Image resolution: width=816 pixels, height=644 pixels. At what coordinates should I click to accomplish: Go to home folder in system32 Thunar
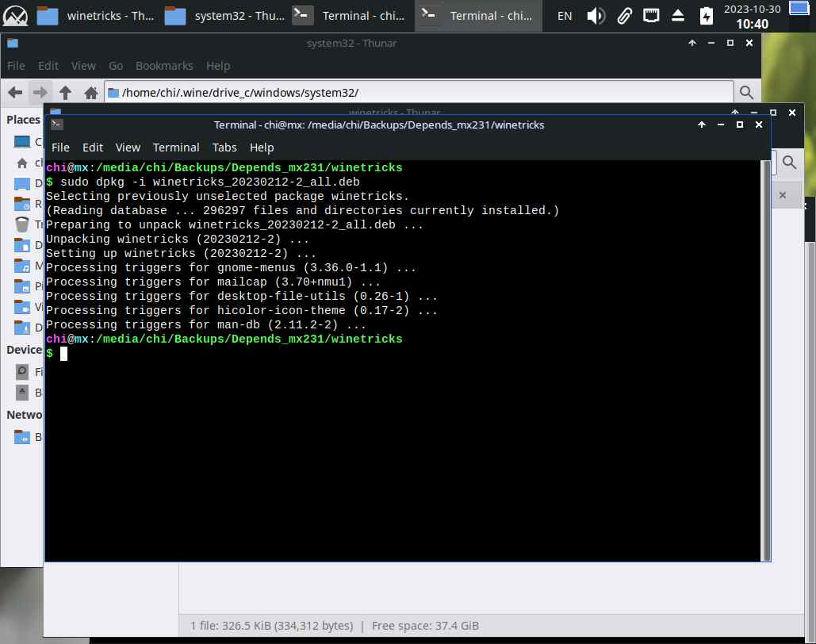click(x=91, y=93)
